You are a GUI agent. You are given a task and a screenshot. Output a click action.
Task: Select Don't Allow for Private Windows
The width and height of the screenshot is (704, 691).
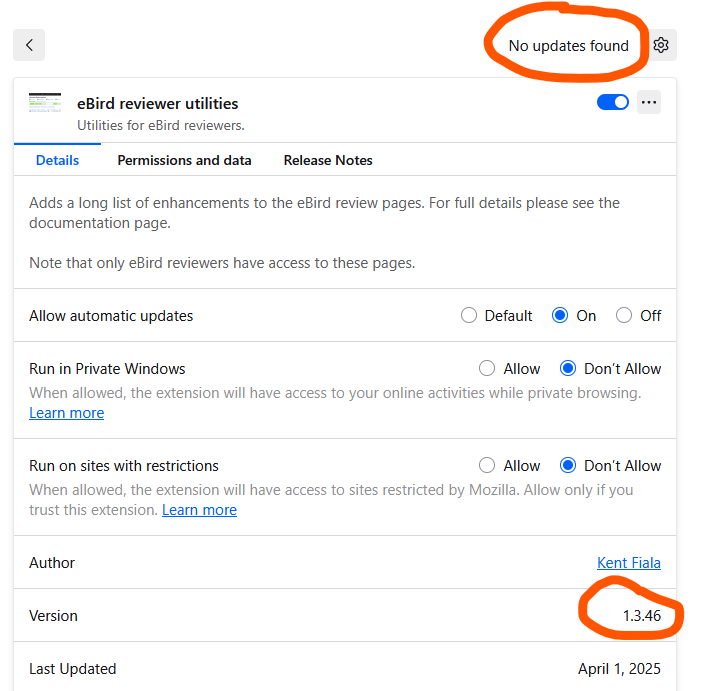click(x=568, y=369)
